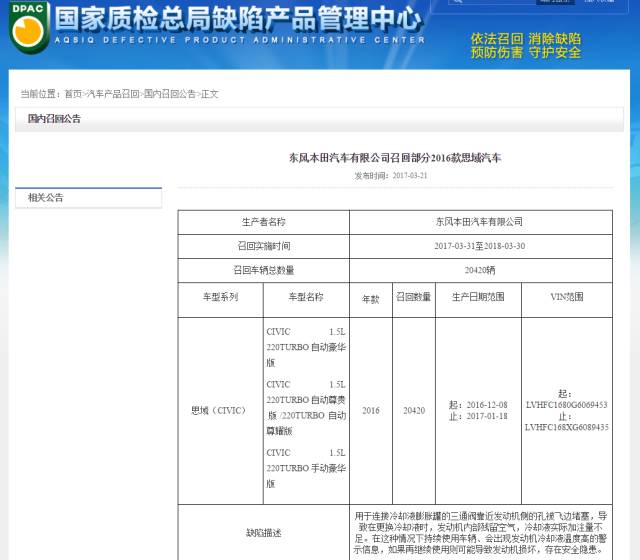Select the 召回车辆总数量 label cell

pyautogui.click(x=264, y=270)
